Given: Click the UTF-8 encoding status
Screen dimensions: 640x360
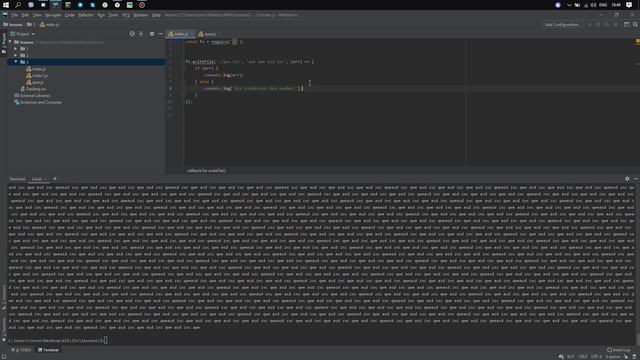Looking at the screenshot, I should point(596,357).
